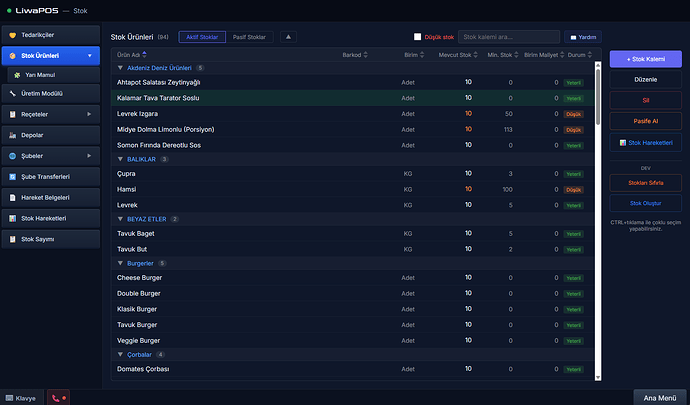Open Şube Transferleri page
Screen dimensions: 690x405
50,176
